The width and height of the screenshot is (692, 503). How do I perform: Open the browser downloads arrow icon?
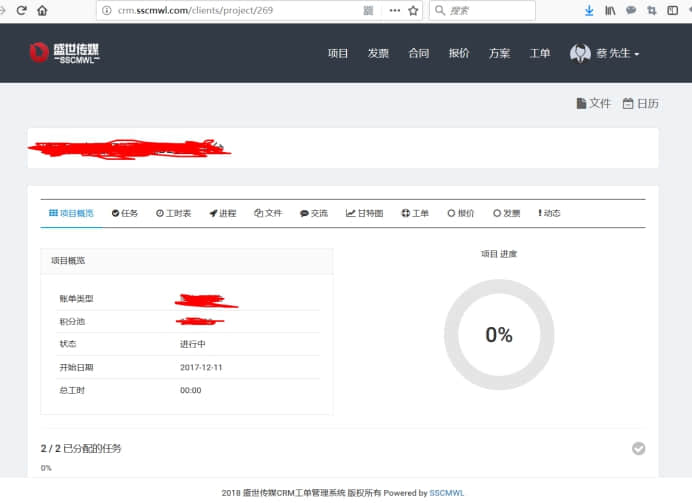pyautogui.click(x=588, y=10)
